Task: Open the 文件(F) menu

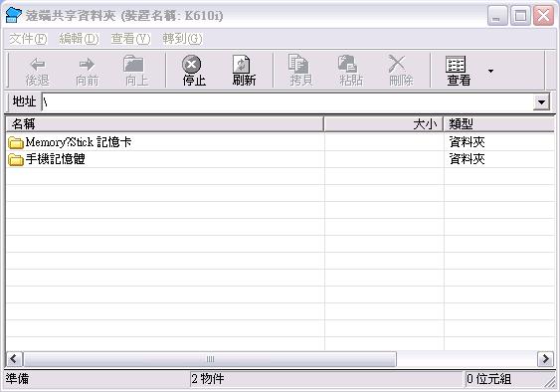Action: 28,39
